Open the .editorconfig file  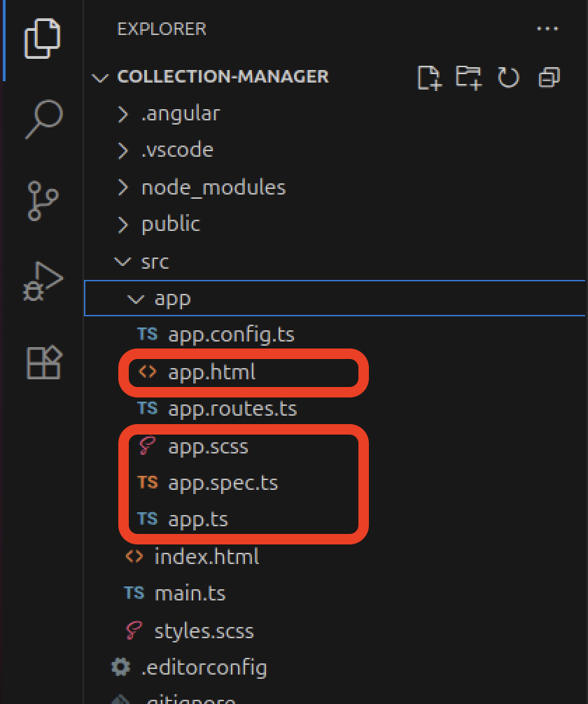(204, 668)
